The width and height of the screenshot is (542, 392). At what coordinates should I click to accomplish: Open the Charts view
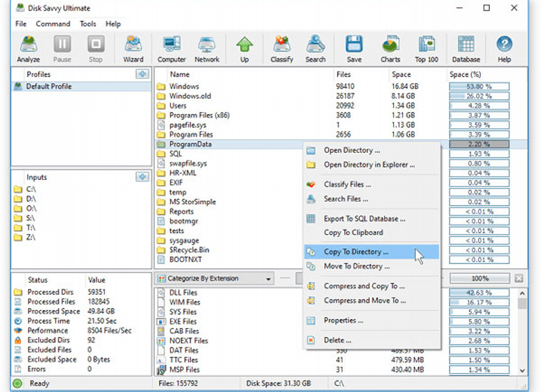point(391,49)
